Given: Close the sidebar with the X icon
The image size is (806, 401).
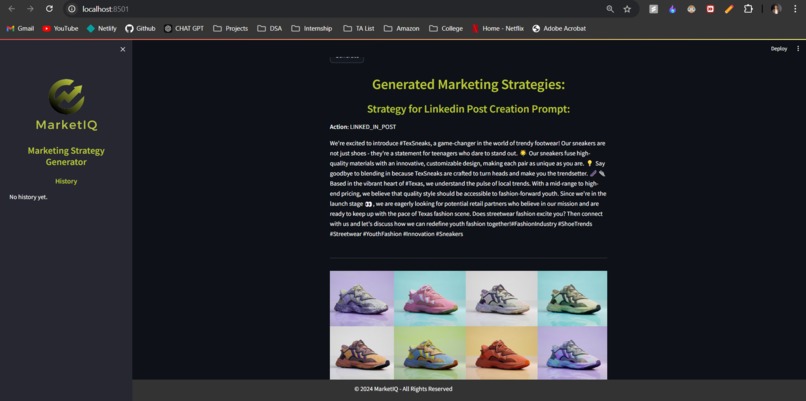Looking at the screenshot, I should click(122, 49).
